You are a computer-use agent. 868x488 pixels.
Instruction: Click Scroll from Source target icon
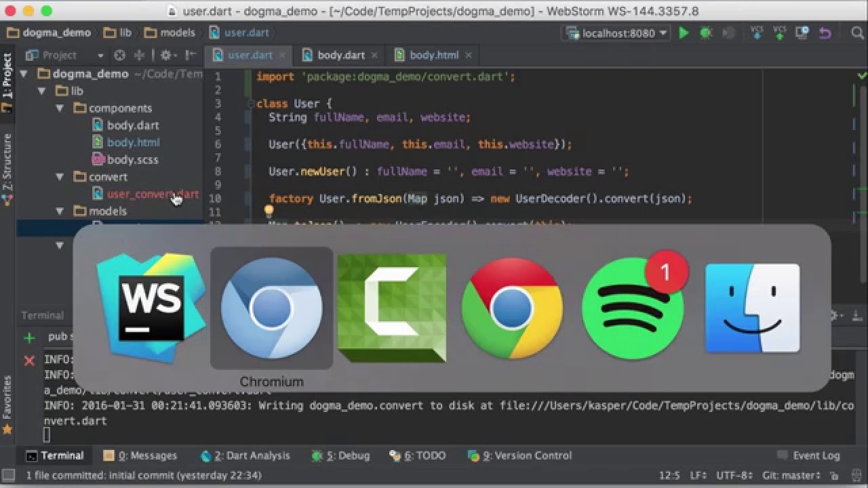120,56
